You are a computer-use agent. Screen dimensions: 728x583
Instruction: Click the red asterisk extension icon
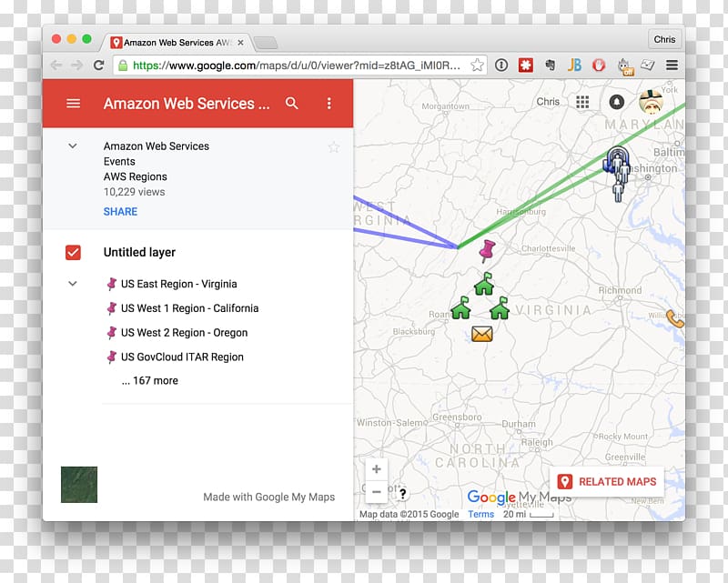[x=526, y=65]
